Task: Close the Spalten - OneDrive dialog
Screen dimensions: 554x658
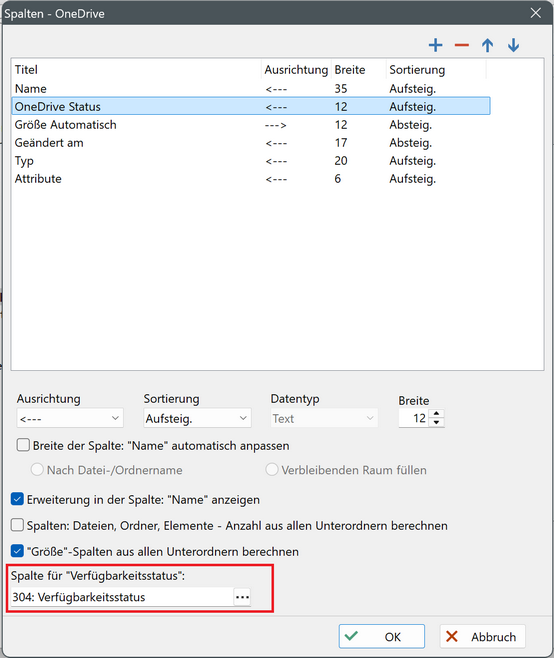Action: coord(536,13)
